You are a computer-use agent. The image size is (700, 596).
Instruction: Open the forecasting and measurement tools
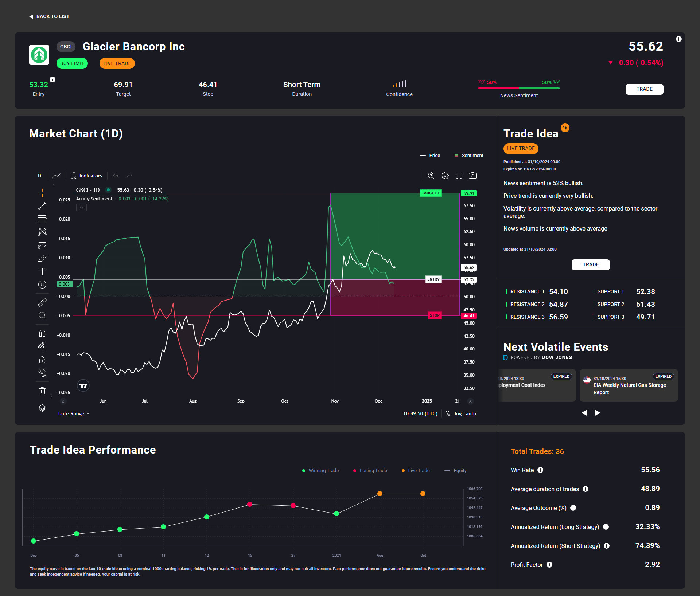[42, 245]
